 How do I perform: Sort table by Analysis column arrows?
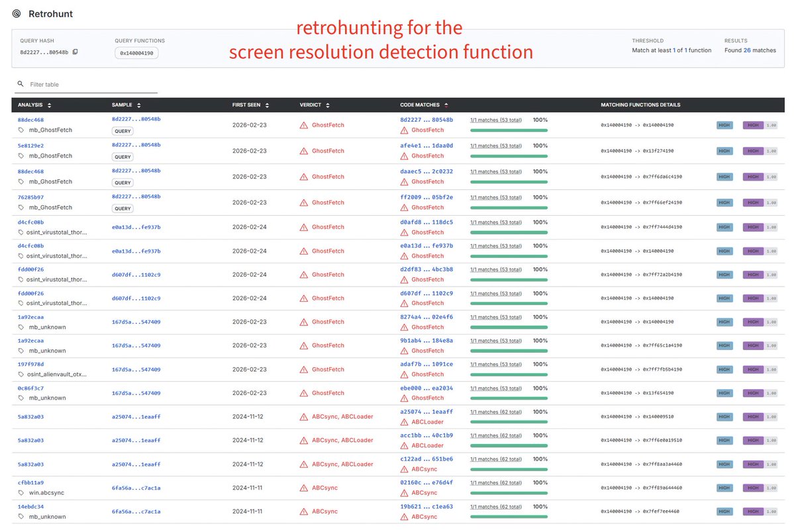click(49, 105)
